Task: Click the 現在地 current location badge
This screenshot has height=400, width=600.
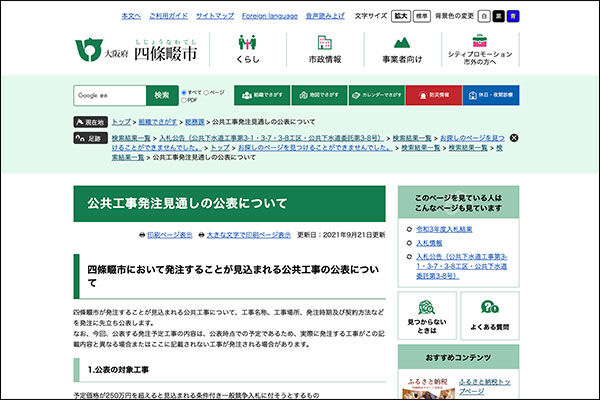Action: [90, 122]
